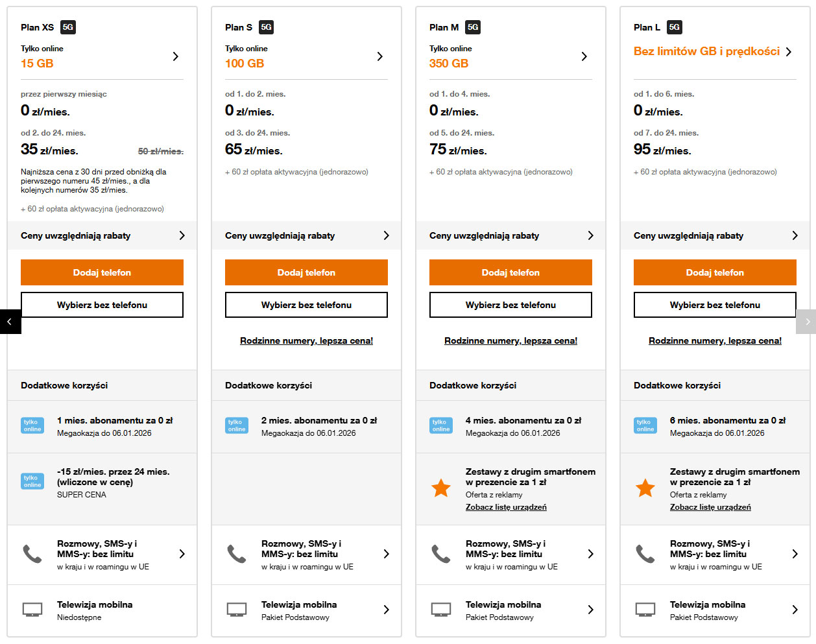Viewport: 816px width, 644px height.
Task: Expand Telewizja mobilna in Plan S
Action: tap(386, 610)
